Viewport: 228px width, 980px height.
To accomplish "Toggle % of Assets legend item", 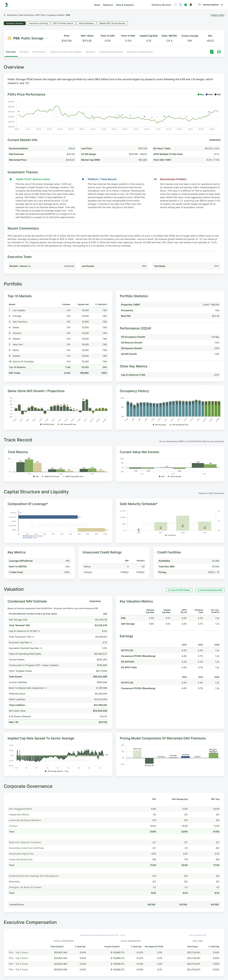I will pos(170,535).
